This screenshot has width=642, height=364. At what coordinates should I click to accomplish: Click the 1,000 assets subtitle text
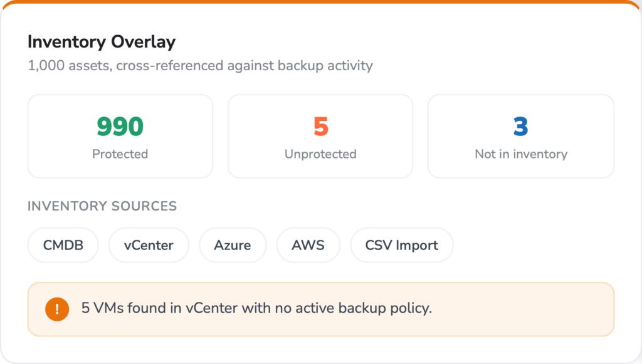tap(200, 65)
